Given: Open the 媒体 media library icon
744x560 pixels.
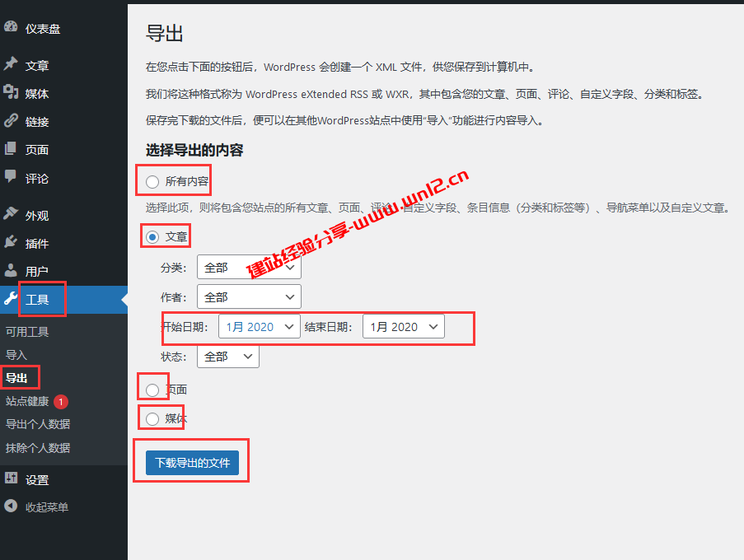Looking at the screenshot, I should coord(11,93).
